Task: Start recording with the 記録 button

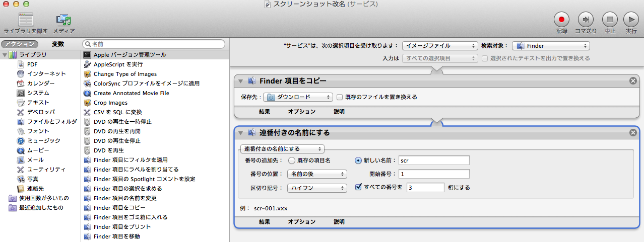Action: [x=561, y=20]
